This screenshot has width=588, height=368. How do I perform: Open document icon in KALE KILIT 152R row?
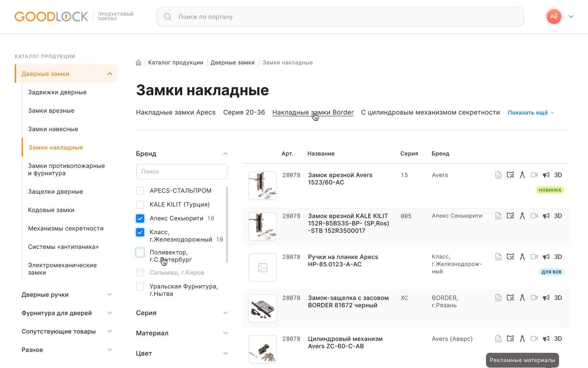pyautogui.click(x=498, y=216)
